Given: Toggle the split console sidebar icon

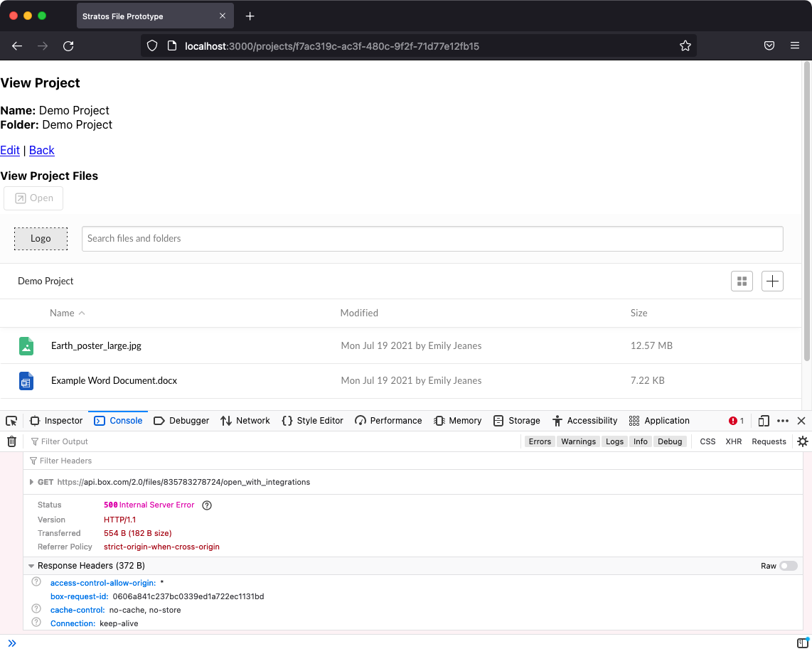Looking at the screenshot, I should 802,643.
